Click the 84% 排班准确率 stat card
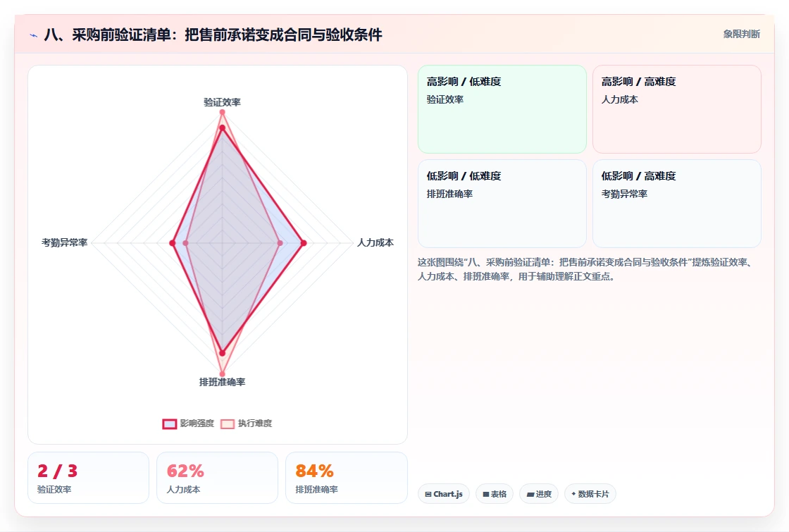The image size is (789, 532). point(346,478)
